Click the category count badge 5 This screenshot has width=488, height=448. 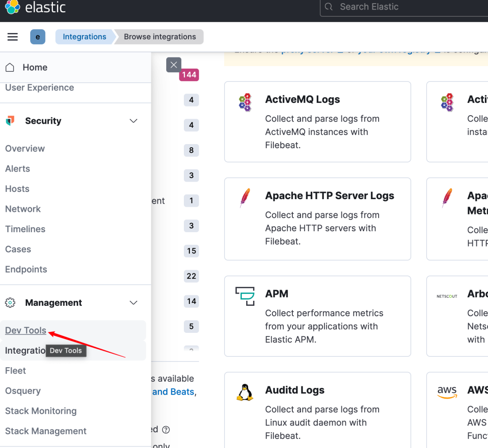click(192, 327)
